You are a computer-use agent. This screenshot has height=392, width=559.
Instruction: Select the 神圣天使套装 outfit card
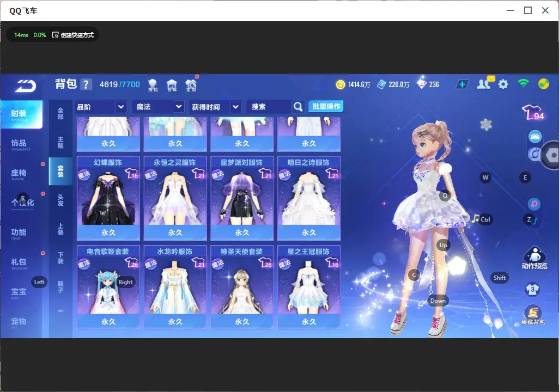[242, 287]
